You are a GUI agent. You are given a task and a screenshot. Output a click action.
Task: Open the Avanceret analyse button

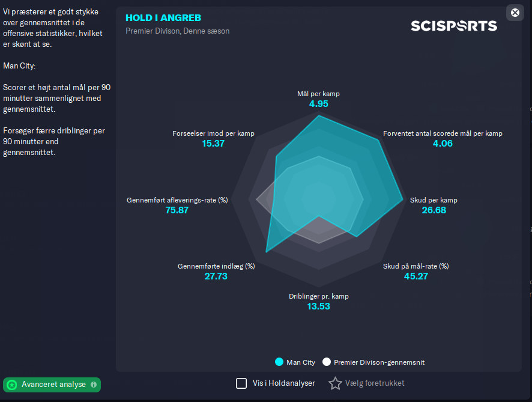coord(53,385)
